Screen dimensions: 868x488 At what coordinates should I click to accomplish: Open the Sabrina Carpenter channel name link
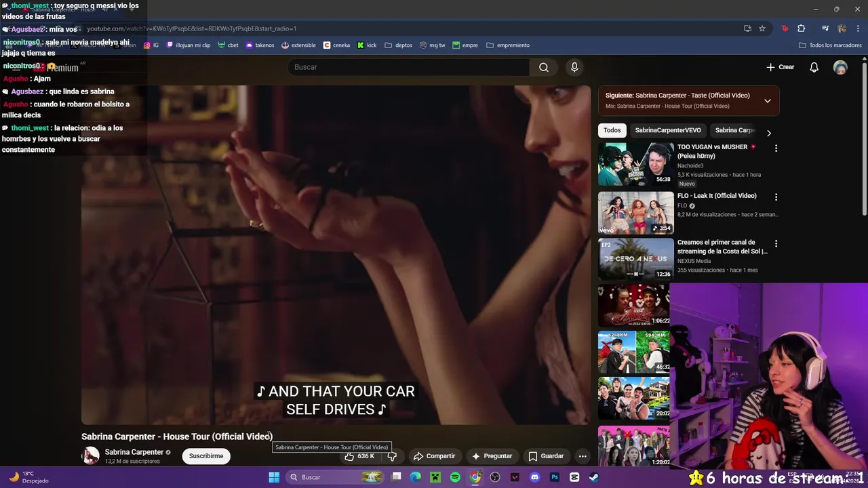click(x=134, y=452)
